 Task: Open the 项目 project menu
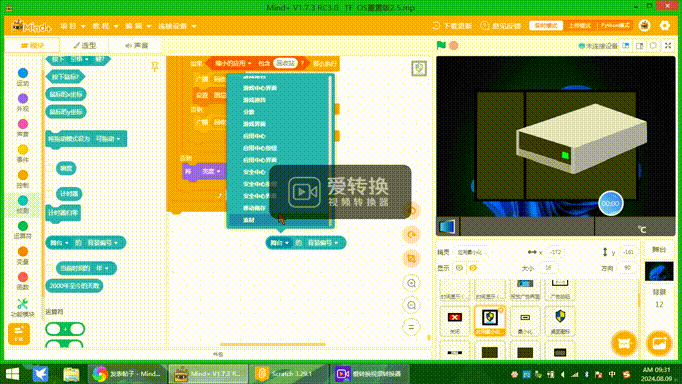click(x=72, y=26)
